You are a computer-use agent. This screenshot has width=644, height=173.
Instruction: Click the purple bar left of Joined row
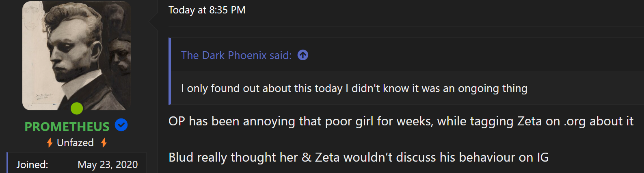coord(7,163)
